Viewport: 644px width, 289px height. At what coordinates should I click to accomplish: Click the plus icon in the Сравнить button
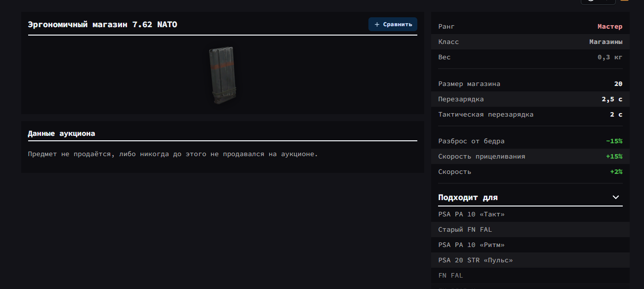point(377,24)
